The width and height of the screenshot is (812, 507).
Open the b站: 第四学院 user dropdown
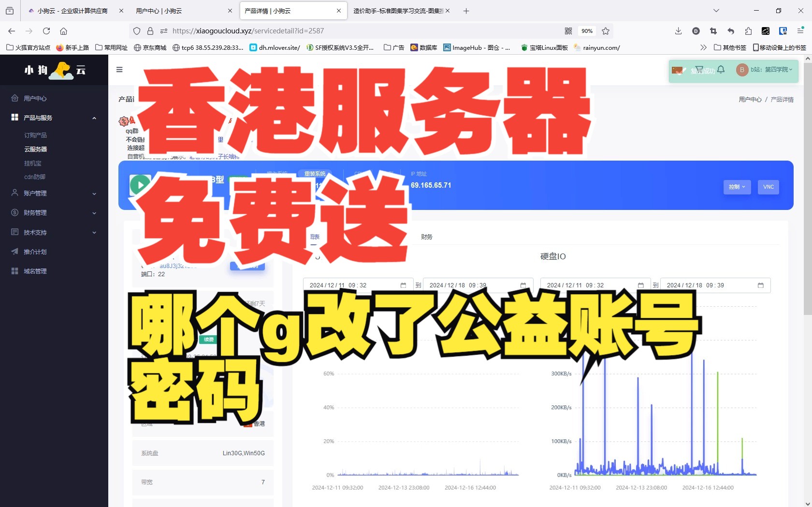[x=771, y=70]
